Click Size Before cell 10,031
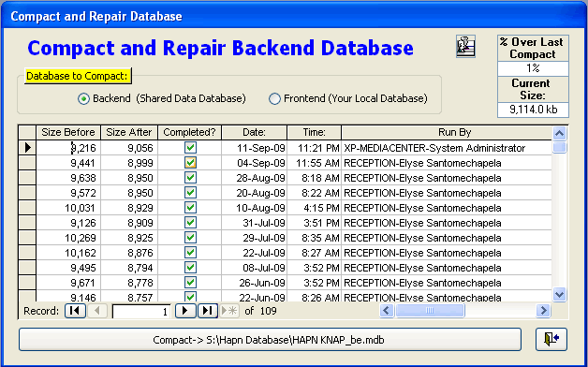Image resolution: width=588 pixels, height=367 pixels. click(x=68, y=208)
